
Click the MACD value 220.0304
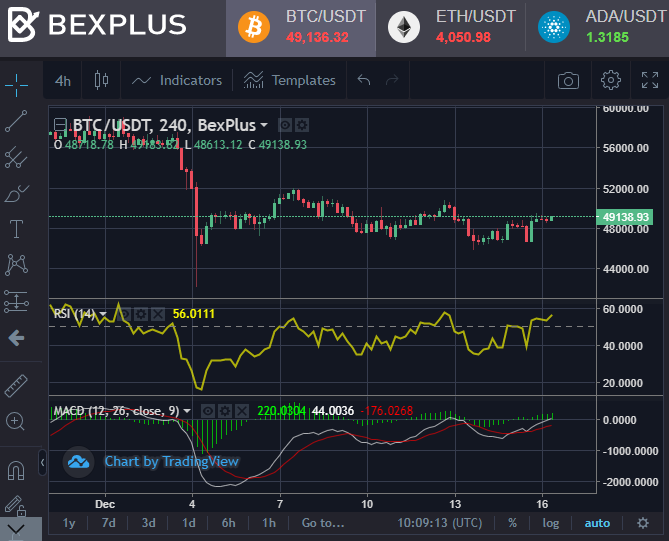click(282, 411)
